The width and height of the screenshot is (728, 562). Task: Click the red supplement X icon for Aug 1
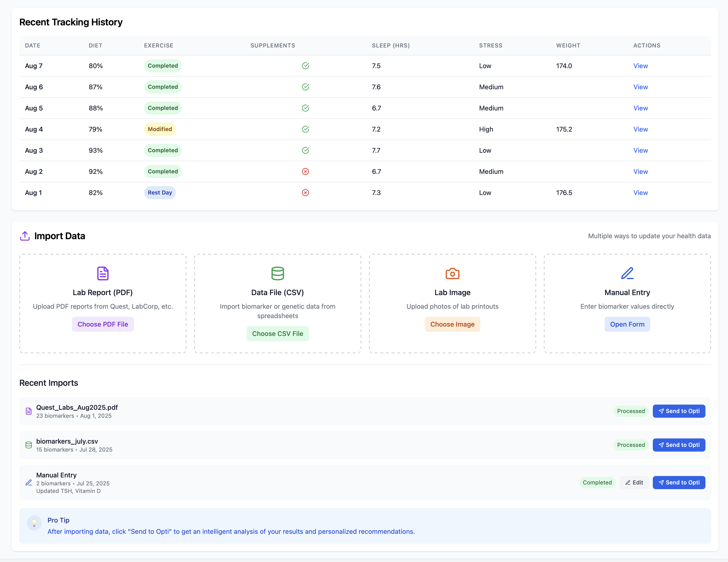pyautogui.click(x=306, y=192)
